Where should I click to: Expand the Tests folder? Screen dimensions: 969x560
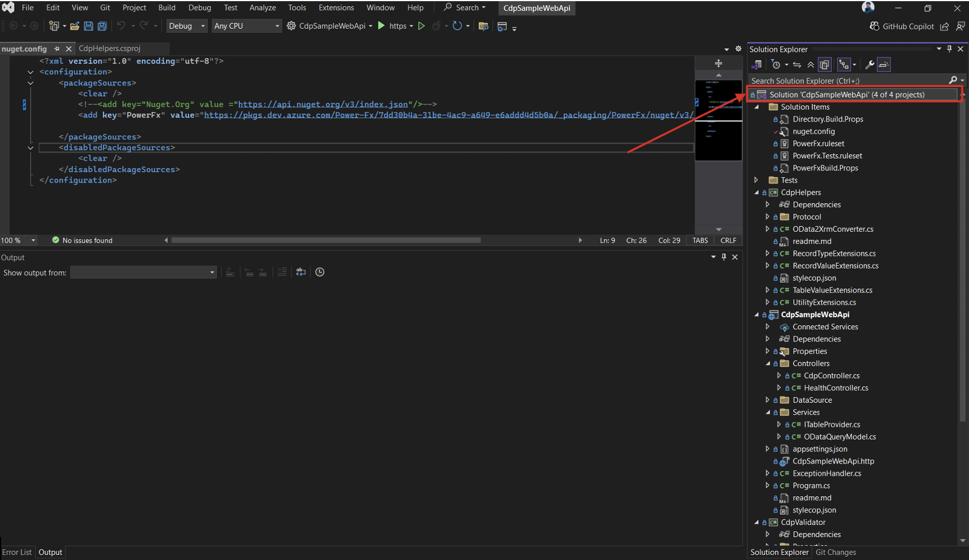(757, 180)
